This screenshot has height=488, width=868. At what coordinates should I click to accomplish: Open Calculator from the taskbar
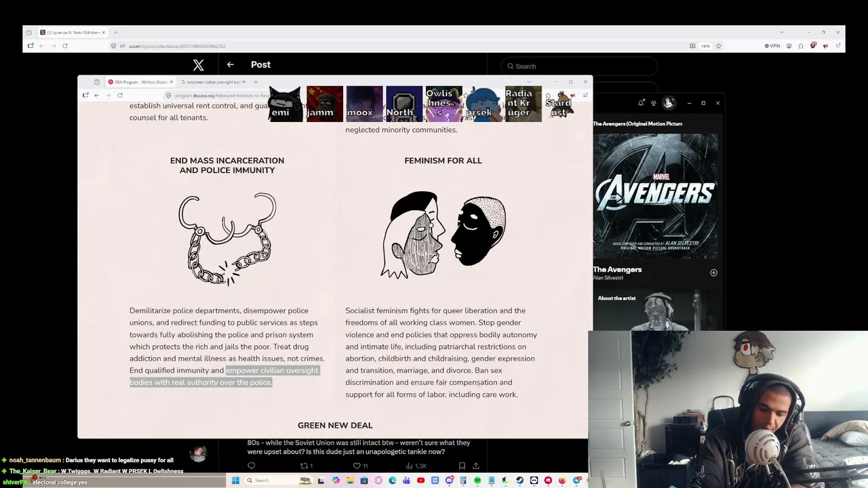tap(463, 481)
